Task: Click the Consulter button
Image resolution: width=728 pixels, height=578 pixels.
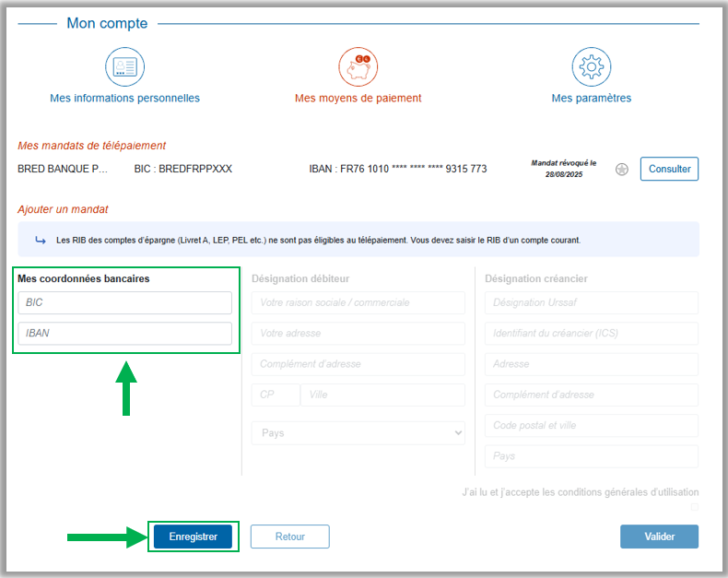Action: tap(669, 169)
